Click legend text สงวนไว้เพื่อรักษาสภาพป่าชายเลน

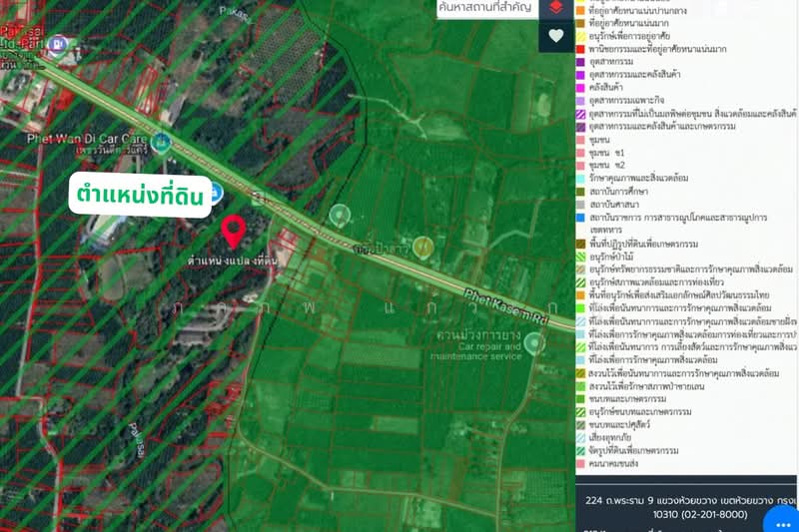pos(646,386)
